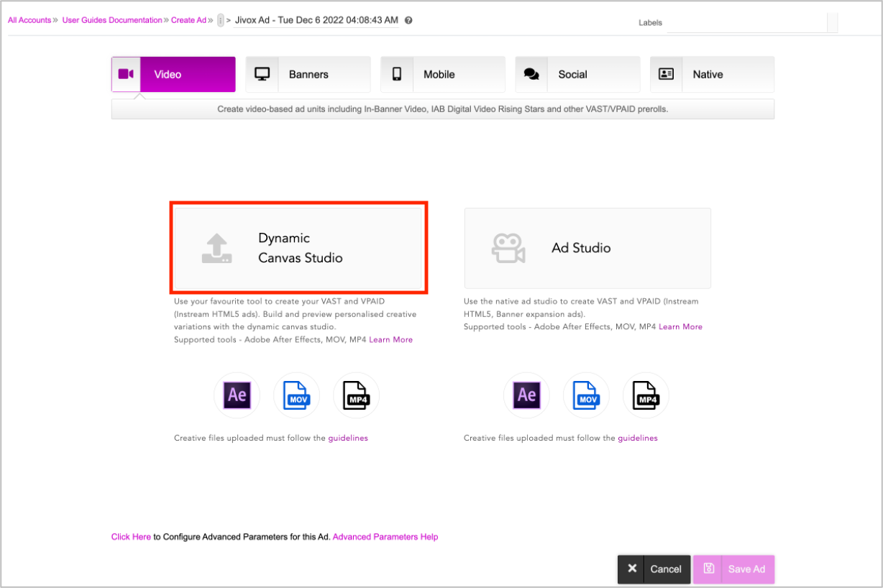Click MP4 file icon under Dynamic Canvas Studio
Viewport: 883px width, 588px height.
[x=356, y=395]
